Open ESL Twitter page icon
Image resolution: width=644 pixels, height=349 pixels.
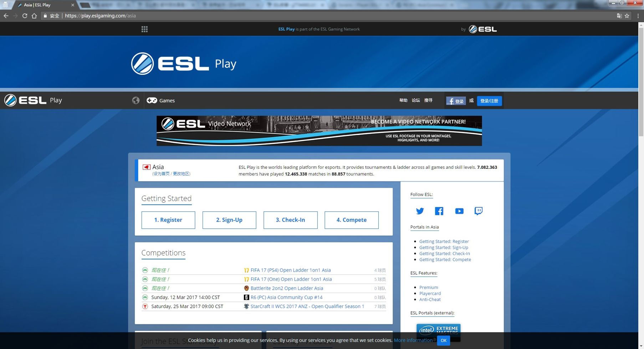420,211
